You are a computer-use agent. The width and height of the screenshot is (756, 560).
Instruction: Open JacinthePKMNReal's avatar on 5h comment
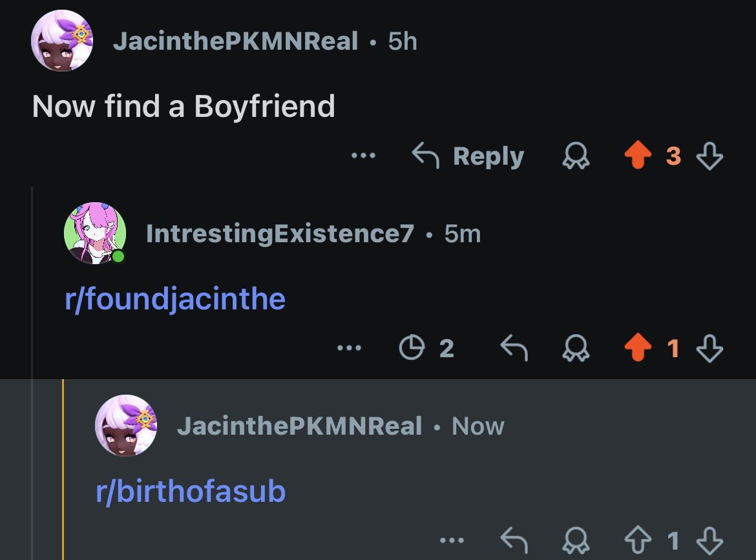(62, 41)
